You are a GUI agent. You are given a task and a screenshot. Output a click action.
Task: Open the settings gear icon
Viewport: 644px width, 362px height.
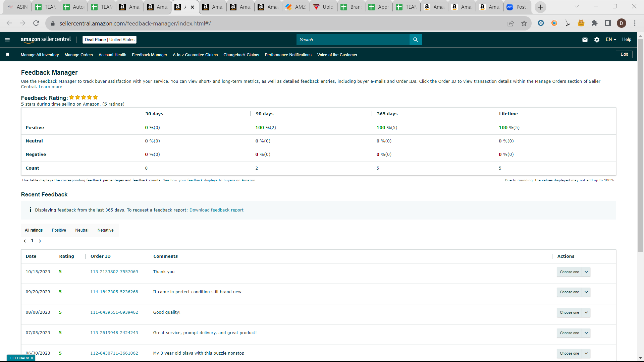(597, 40)
